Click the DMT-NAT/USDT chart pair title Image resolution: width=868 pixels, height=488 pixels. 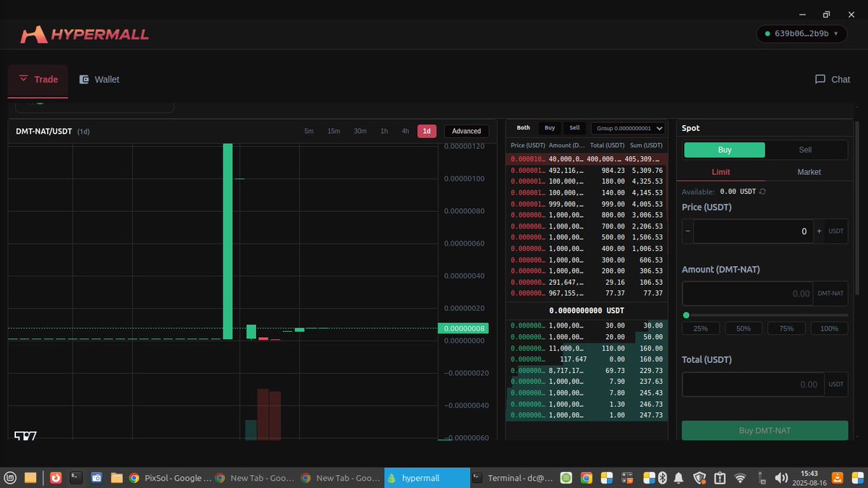pyautogui.click(x=45, y=132)
